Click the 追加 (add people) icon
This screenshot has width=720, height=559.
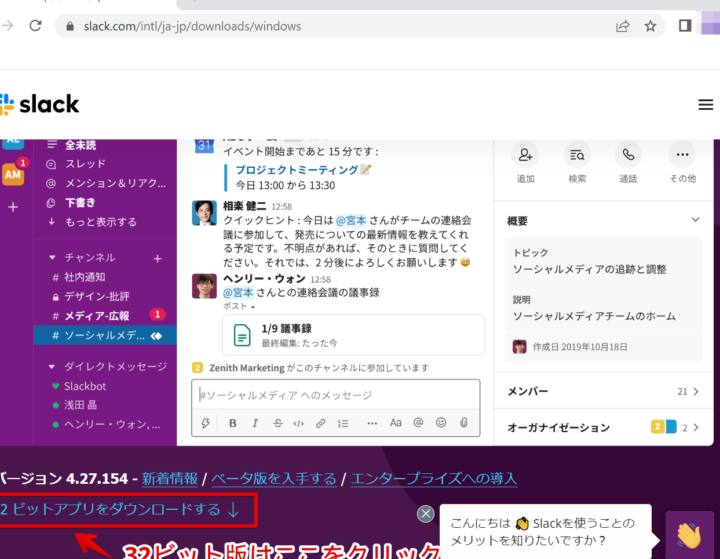point(525,155)
